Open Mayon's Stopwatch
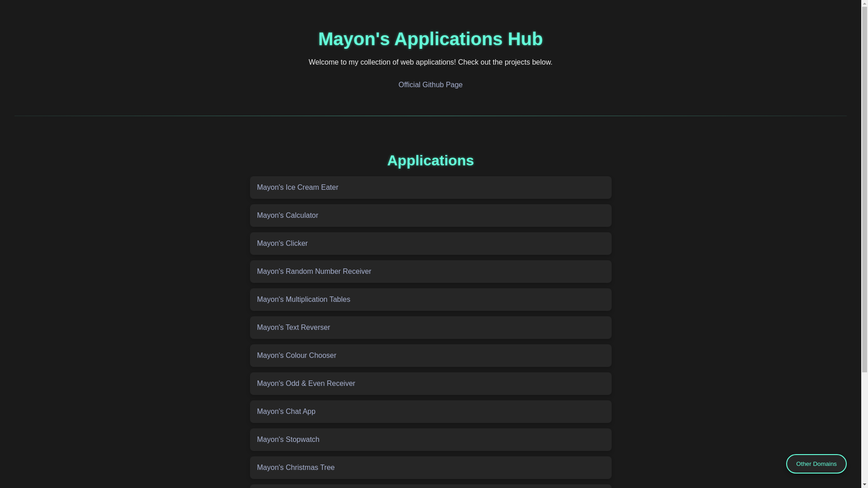The height and width of the screenshot is (488, 868). (430, 440)
